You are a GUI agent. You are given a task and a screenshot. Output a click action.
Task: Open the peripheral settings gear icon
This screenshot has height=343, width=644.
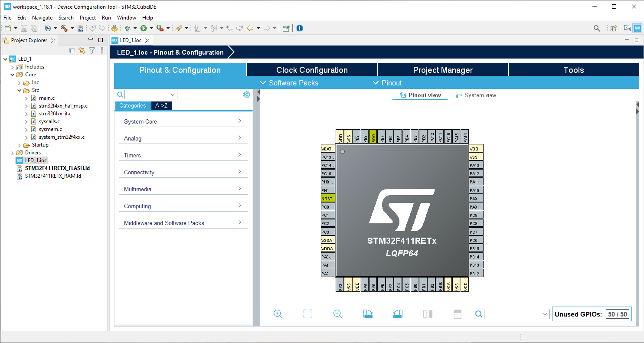[x=246, y=94]
